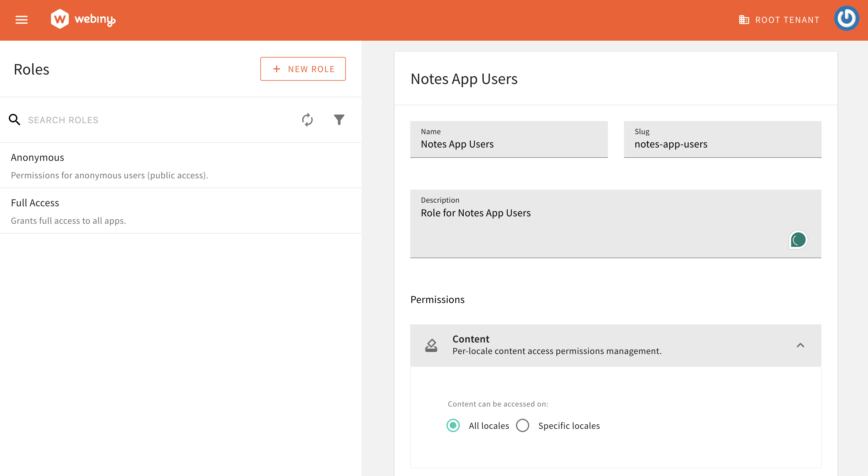Click the New Role button
This screenshot has height=476, width=868.
click(x=302, y=69)
